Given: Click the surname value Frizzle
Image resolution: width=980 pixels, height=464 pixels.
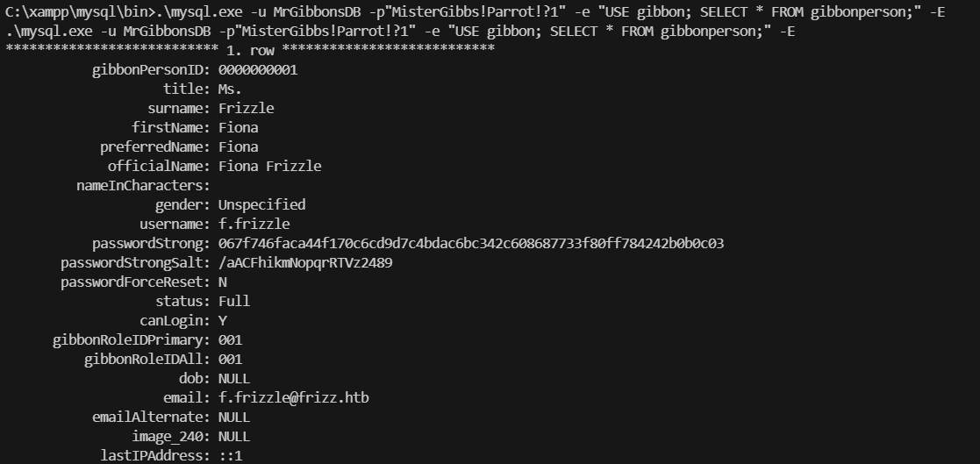Looking at the screenshot, I should pos(246,109).
